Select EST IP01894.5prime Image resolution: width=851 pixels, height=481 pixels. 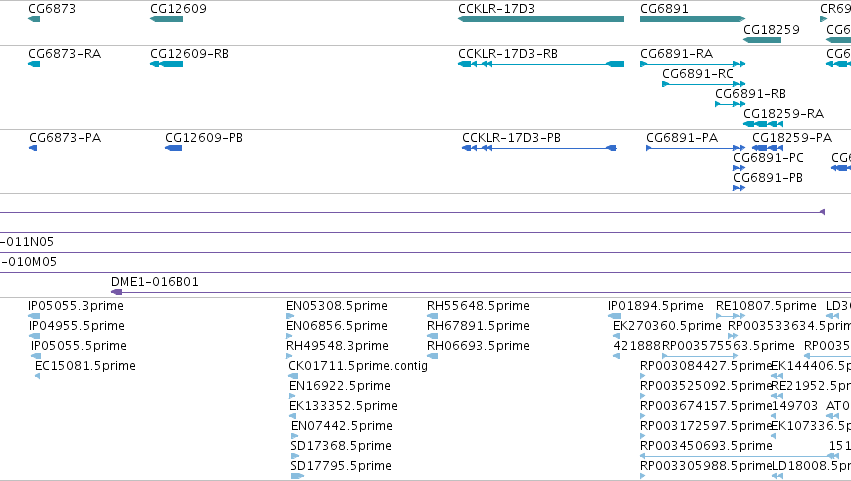coord(656,306)
